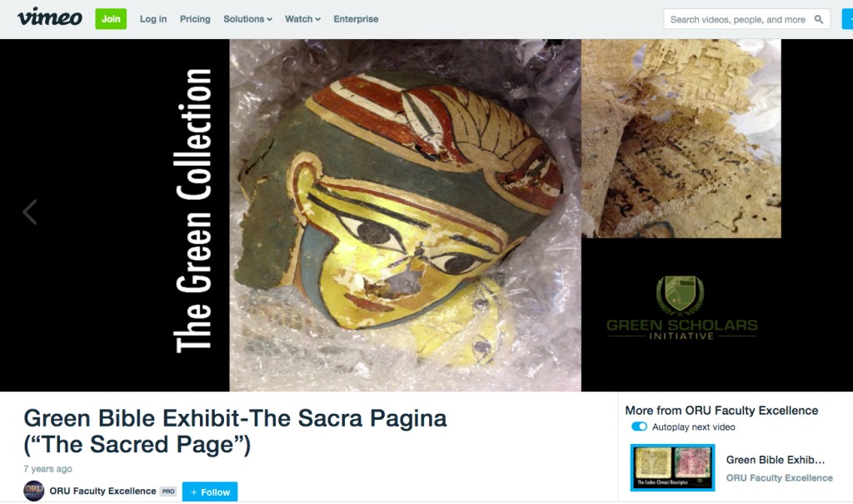Click the blue button beside search box
This screenshot has height=504, width=853.
(847, 19)
